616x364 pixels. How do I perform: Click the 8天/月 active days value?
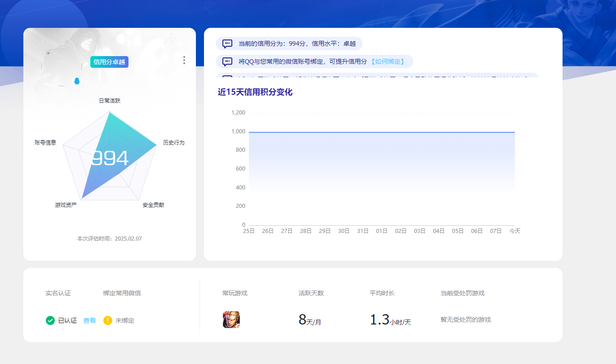point(310,320)
